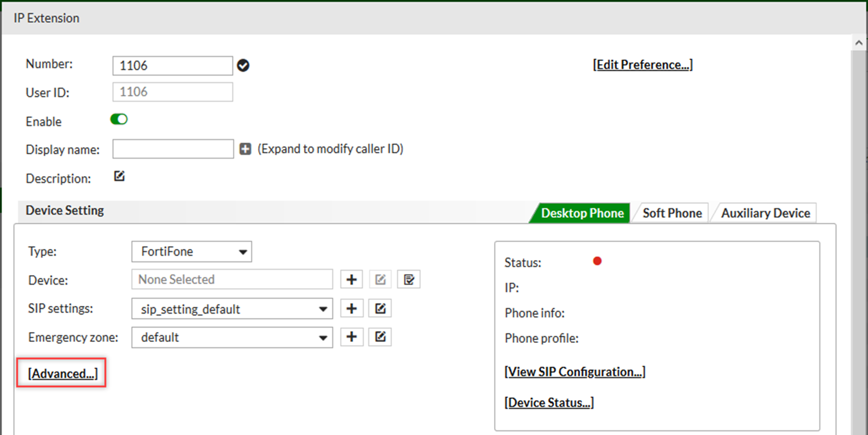Image resolution: width=868 pixels, height=435 pixels.
Task: Edit the default Emergency zone
Action: click(x=380, y=337)
